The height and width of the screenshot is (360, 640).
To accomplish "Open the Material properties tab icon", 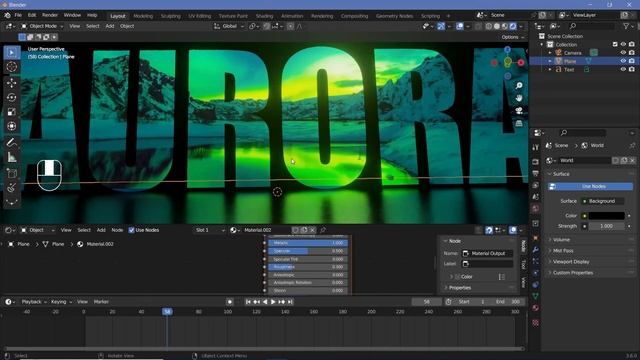I will 536,308.
